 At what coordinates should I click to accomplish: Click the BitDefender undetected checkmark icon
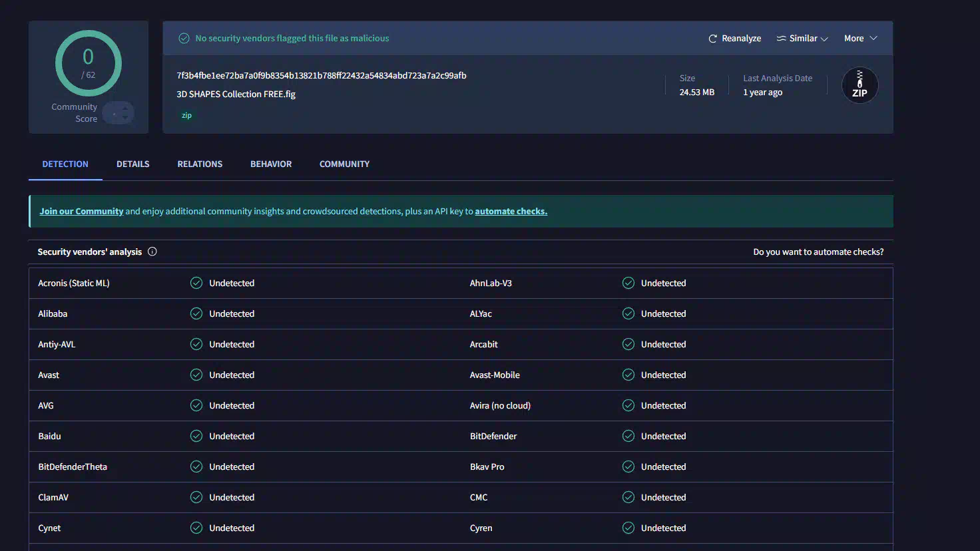pyautogui.click(x=628, y=436)
